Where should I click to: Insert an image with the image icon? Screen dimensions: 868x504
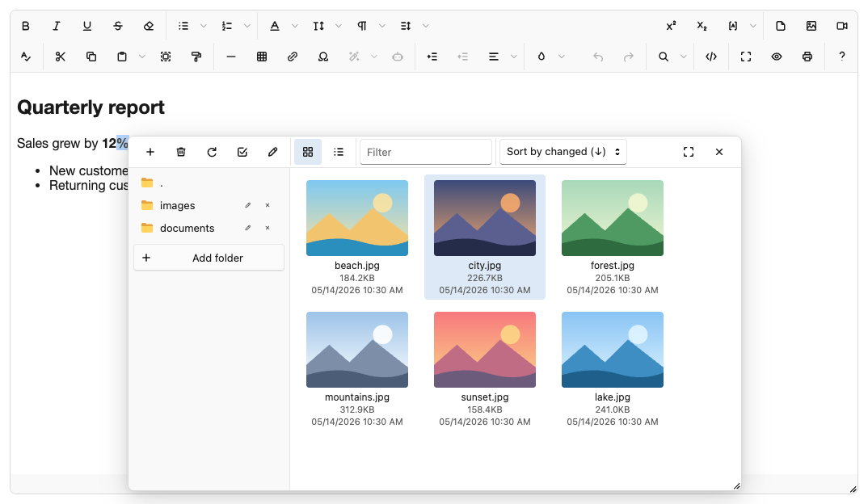click(x=811, y=26)
